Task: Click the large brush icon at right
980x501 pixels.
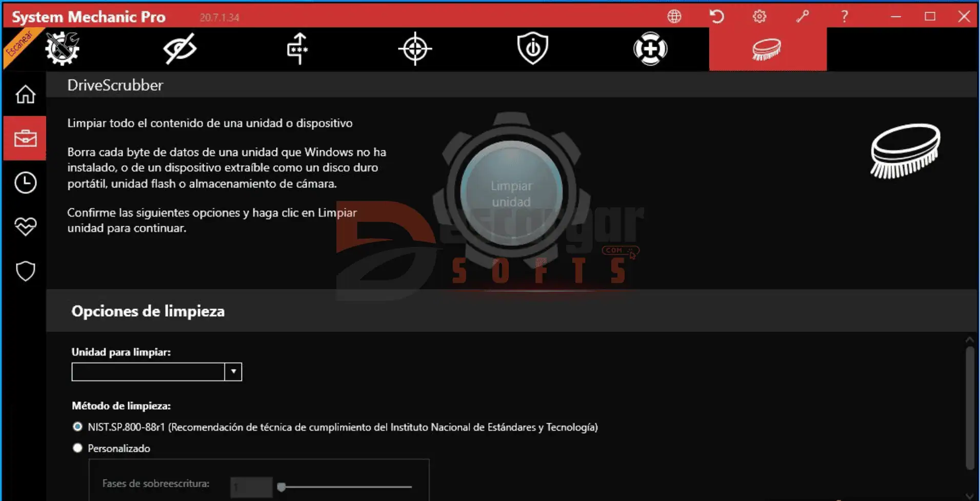Action: (x=906, y=151)
